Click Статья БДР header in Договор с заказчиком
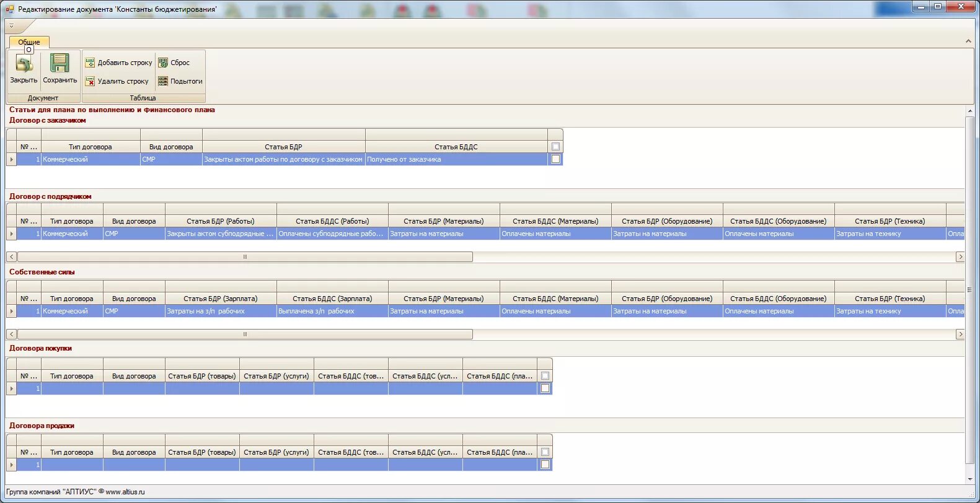This screenshot has height=503, width=980. (283, 147)
